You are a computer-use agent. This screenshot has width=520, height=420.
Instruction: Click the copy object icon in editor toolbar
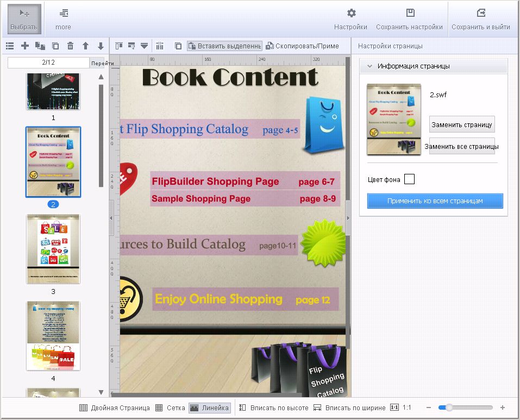click(178, 46)
